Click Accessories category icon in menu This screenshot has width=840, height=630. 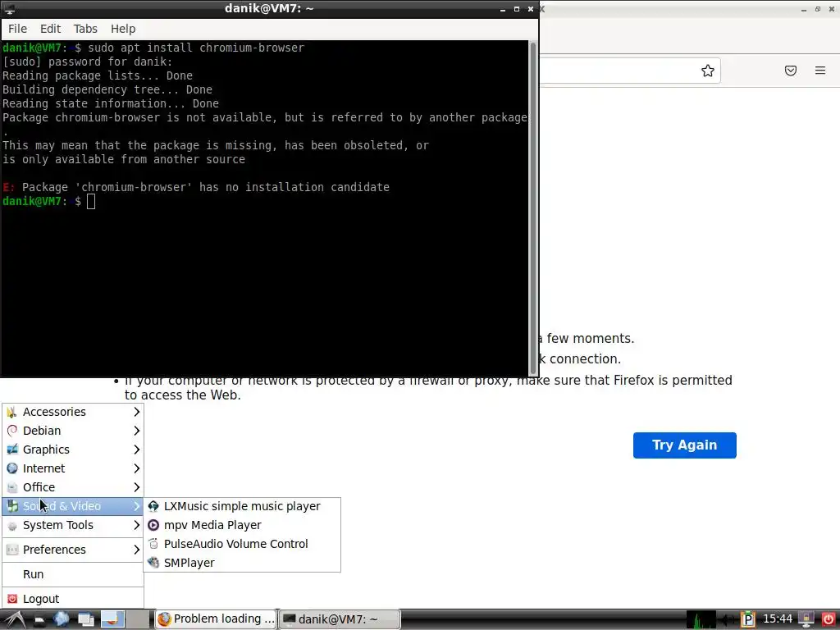[x=12, y=412]
